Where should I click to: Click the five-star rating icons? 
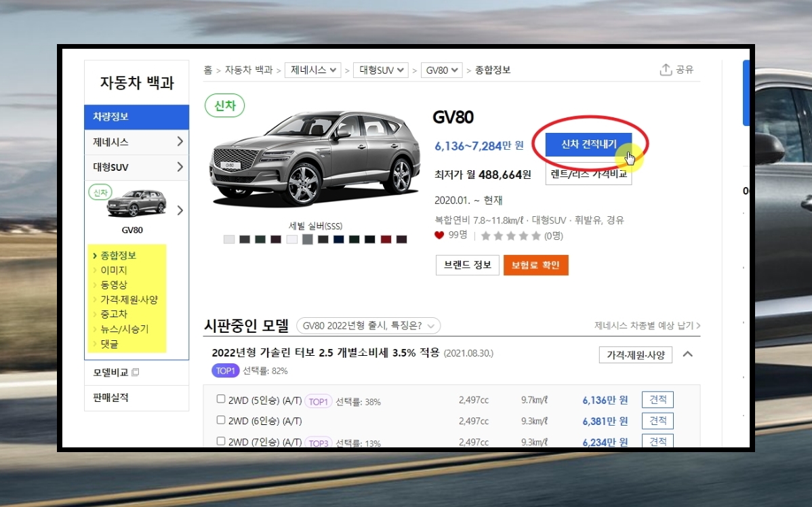tap(510, 236)
